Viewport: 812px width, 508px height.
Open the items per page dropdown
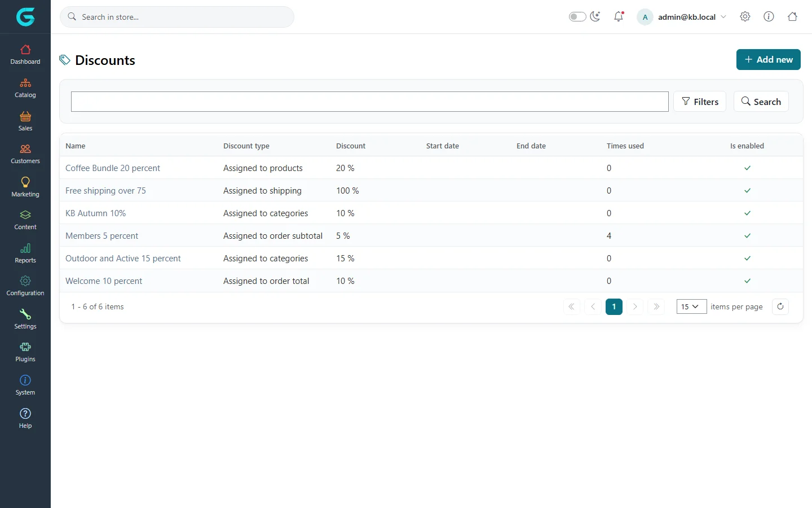click(691, 306)
